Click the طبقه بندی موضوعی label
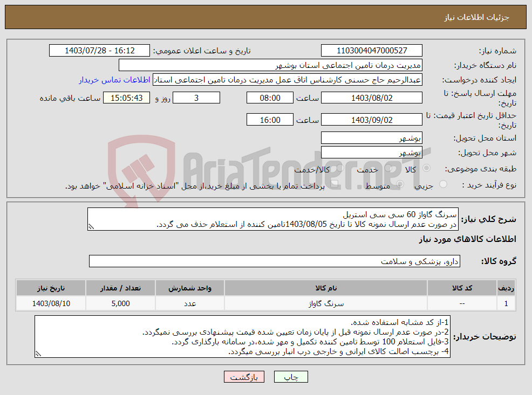532x395 pixels. [x=480, y=169]
